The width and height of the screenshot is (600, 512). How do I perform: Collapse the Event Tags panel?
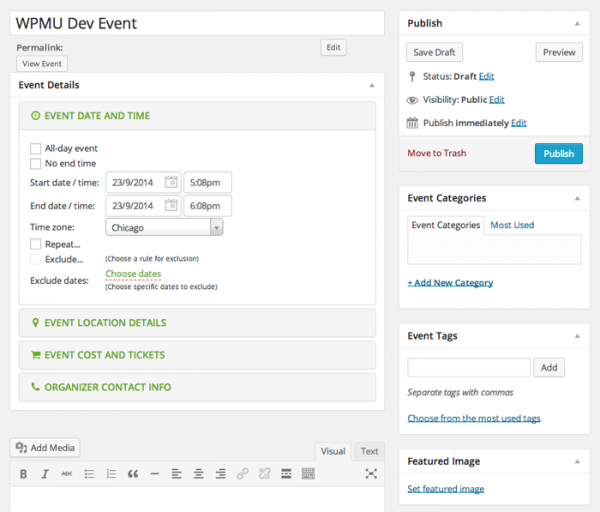[x=577, y=336]
